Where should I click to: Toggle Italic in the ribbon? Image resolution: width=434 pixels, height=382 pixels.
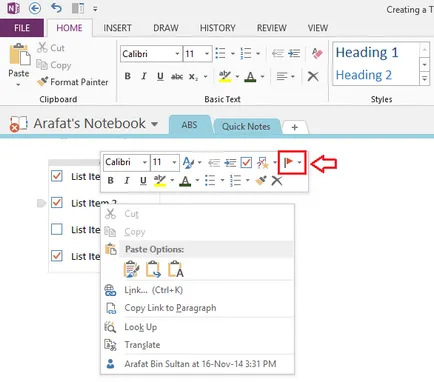144,76
